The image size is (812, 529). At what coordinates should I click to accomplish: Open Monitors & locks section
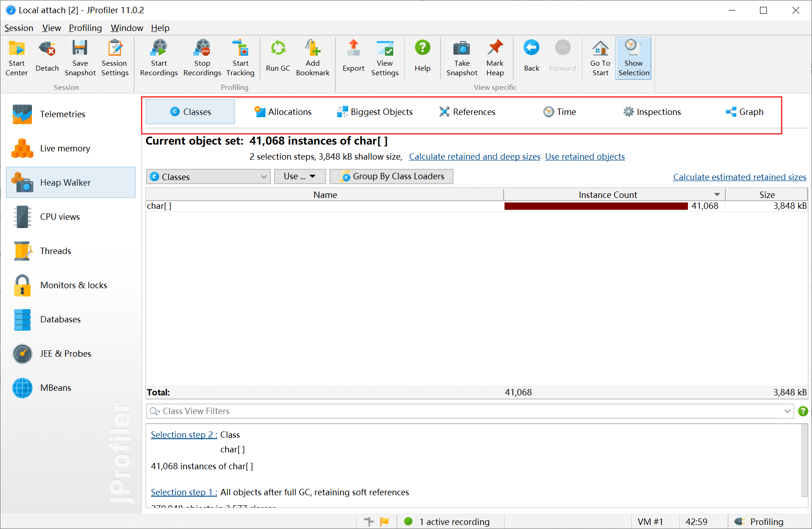(71, 285)
